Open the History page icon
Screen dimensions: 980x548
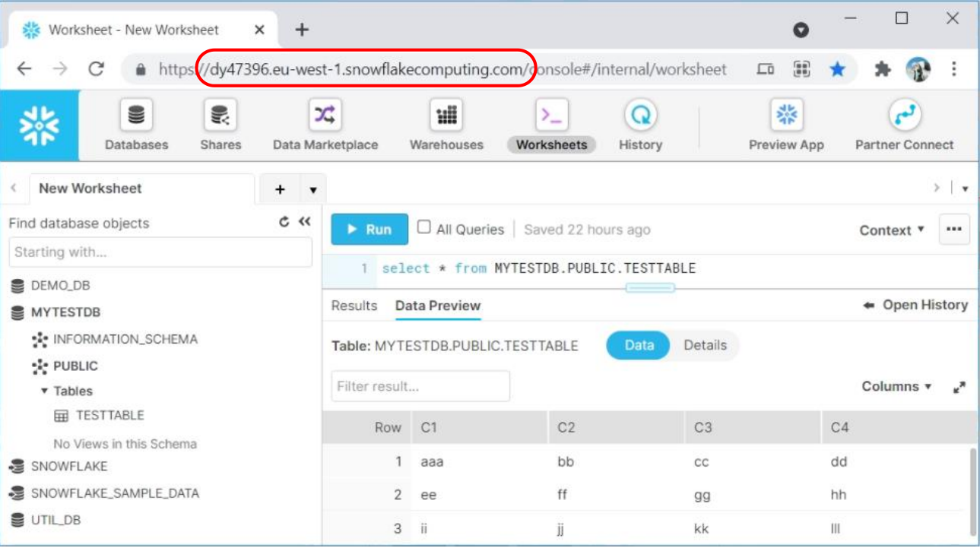[x=640, y=116]
